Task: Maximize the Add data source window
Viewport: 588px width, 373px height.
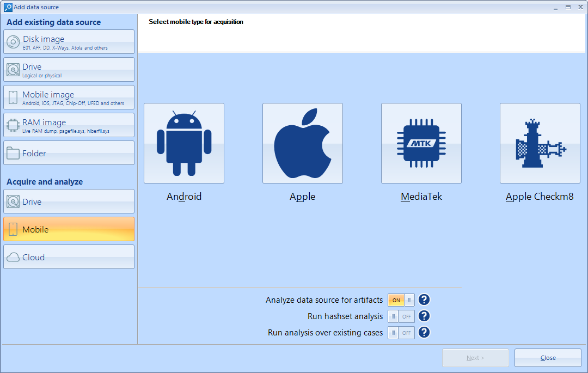Action: [568, 7]
